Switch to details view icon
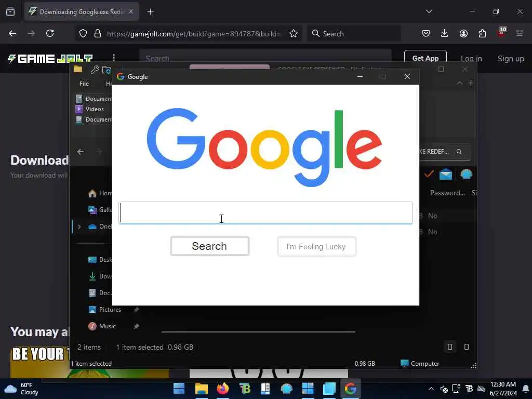The height and width of the screenshot is (399, 532). 450,347
